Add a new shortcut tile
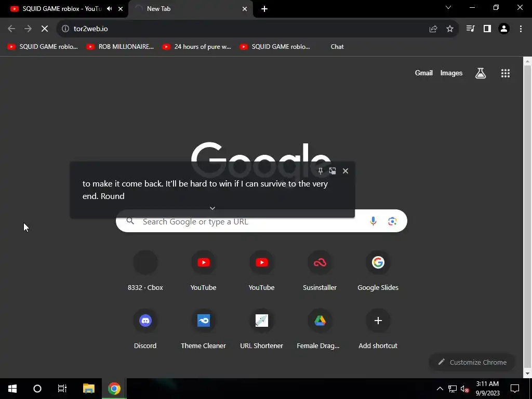 pos(378,329)
